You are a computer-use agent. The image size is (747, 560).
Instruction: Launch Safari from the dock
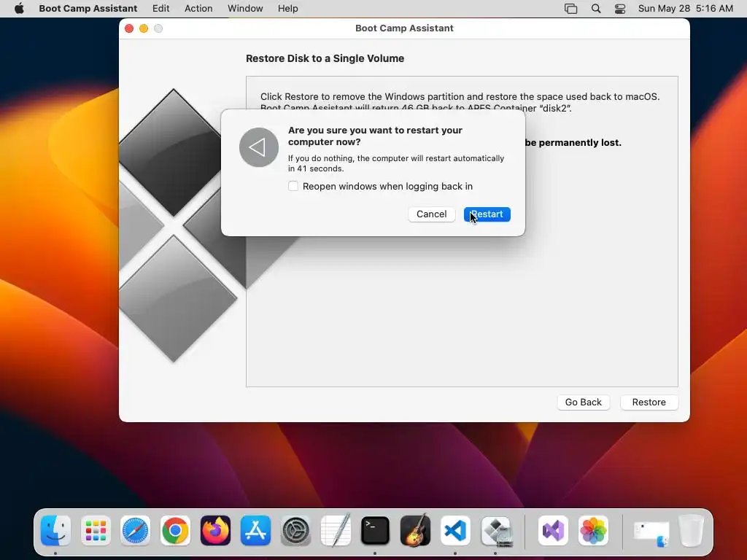pos(135,530)
